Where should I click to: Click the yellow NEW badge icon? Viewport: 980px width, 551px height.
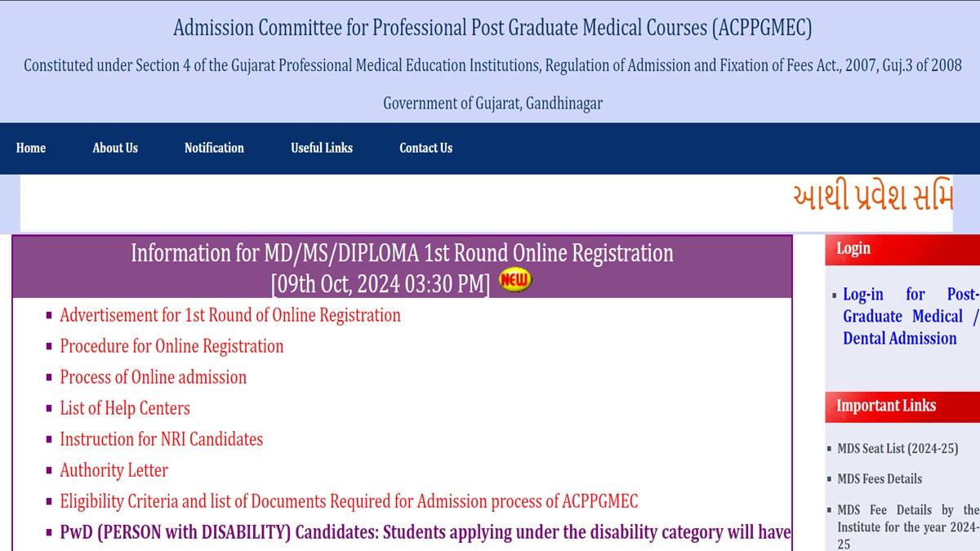tap(514, 281)
